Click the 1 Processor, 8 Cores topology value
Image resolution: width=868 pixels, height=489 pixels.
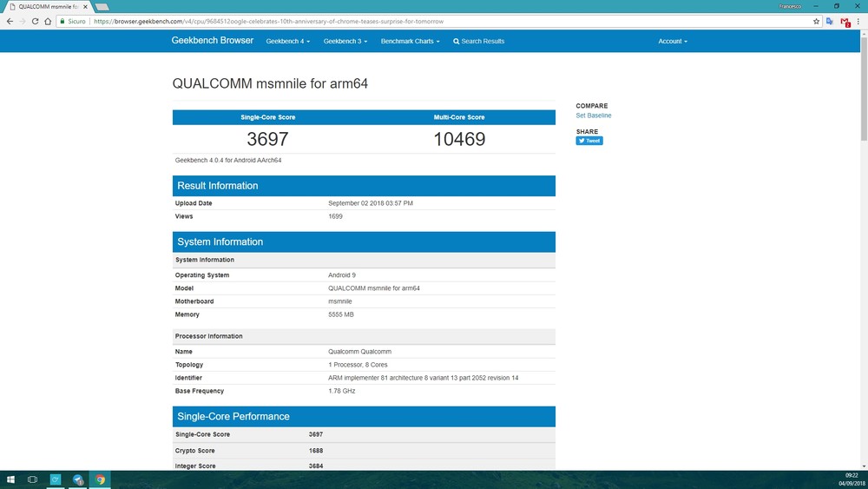[358, 365]
